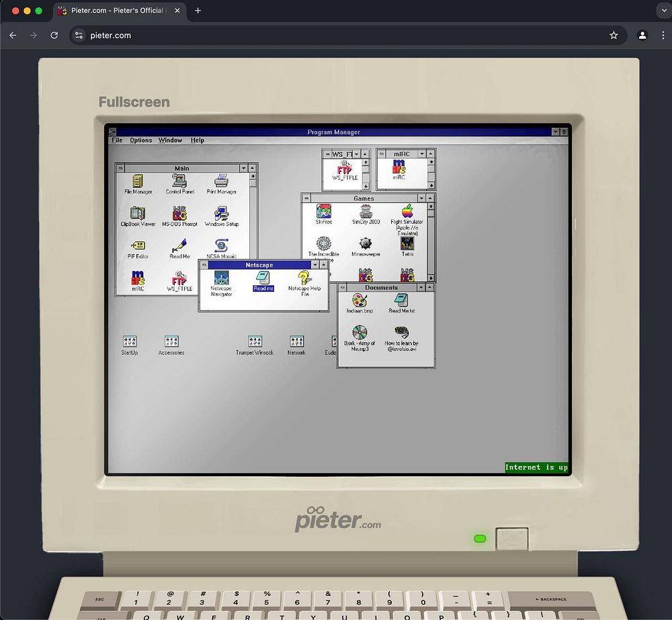The width and height of the screenshot is (672, 620).
Task: Open The Incredible Machine icon
Action: pyautogui.click(x=324, y=247)
